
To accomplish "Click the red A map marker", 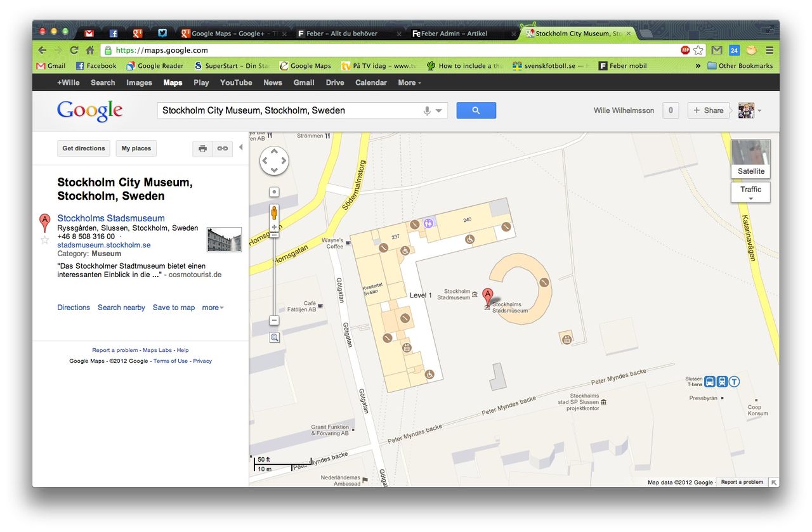I will pyautogui.click(x=487, y=296).
